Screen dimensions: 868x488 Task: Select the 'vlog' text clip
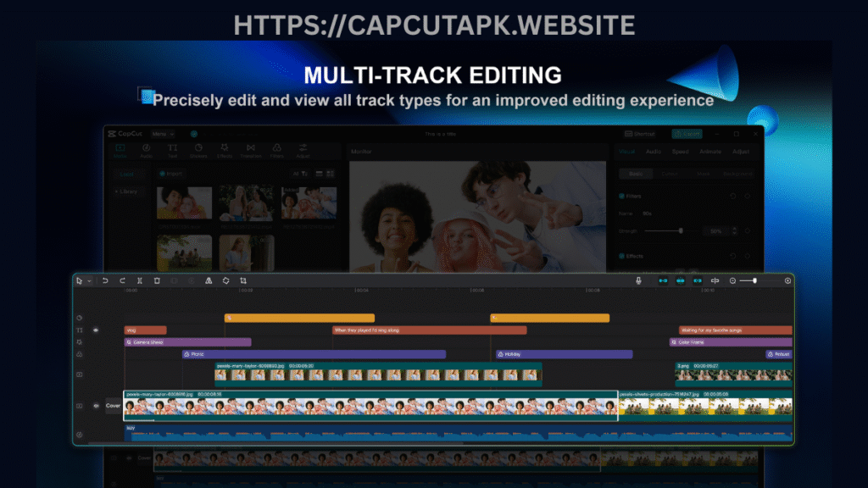tap(146, 330)
